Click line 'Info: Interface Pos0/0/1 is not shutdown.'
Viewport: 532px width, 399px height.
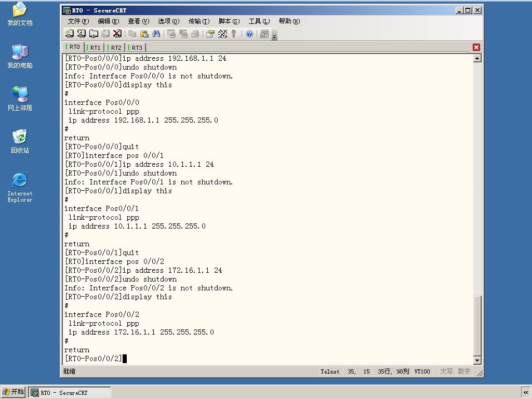[149, 182]
